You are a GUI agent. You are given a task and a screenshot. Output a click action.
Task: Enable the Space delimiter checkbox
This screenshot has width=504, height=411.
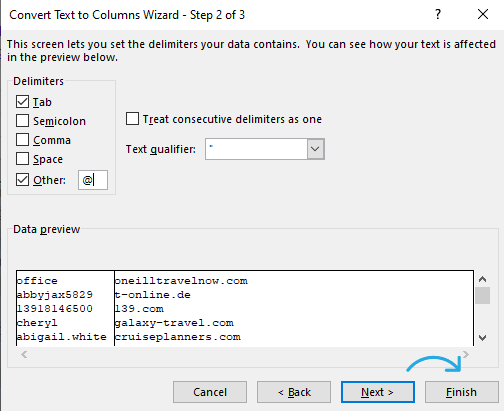pos(22,159)
